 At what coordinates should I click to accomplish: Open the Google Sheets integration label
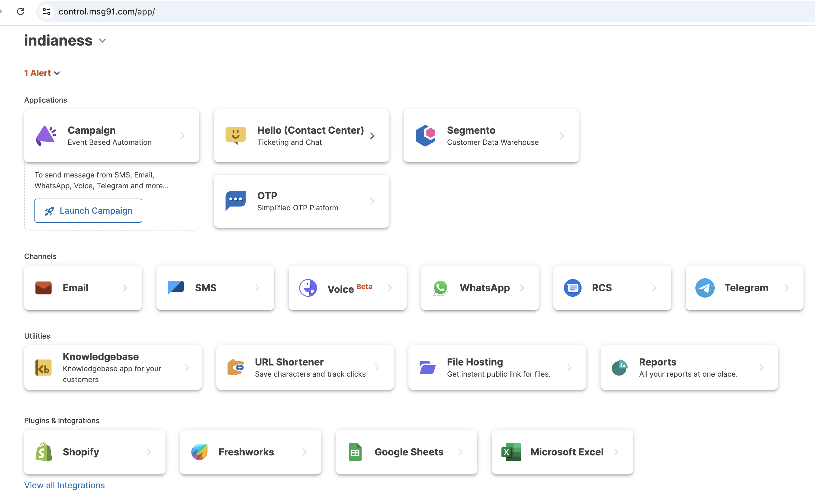409,452
